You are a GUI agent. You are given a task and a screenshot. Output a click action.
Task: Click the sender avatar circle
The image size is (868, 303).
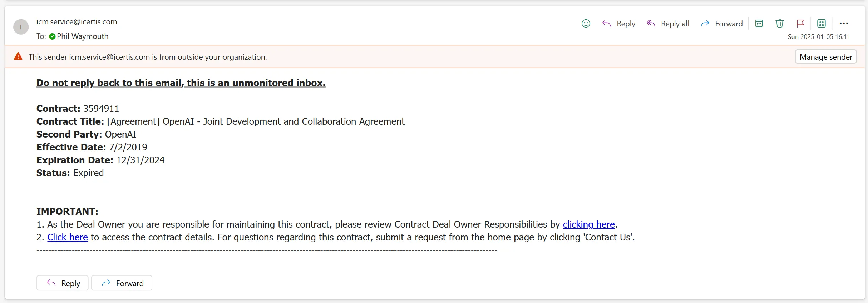click(21, 27)
